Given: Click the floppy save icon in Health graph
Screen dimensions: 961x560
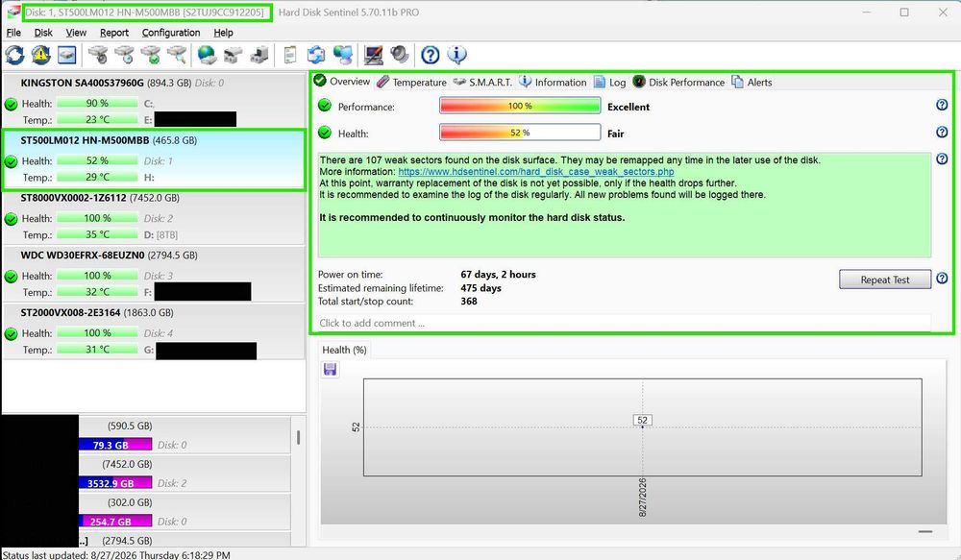Looking at the screenshot, I should [x=330, y=369].
